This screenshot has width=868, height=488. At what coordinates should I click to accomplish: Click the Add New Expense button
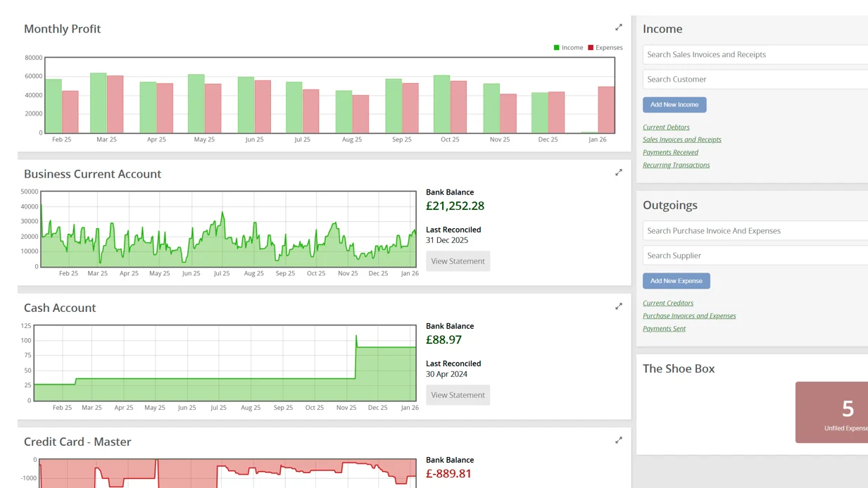click(x=676, y=281)
